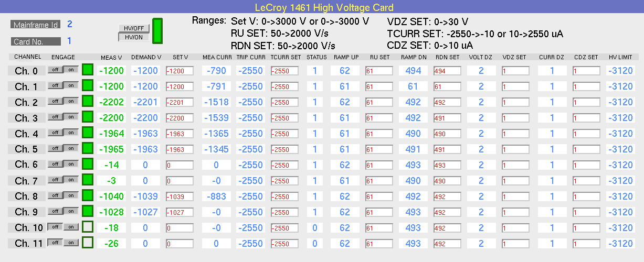Edit Ch. 3 RDN SET field showing 491
644x262 pixels.
click(x=447, y=118)
